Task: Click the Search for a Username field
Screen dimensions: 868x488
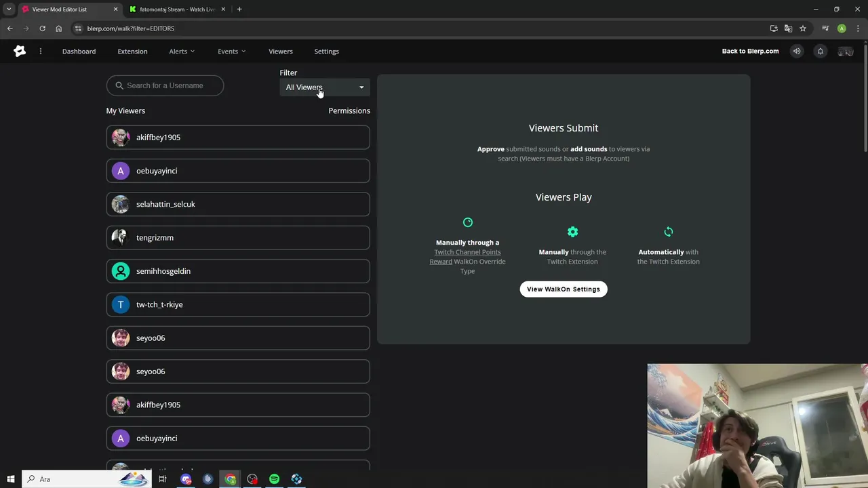Action: [x=165, y=85]
